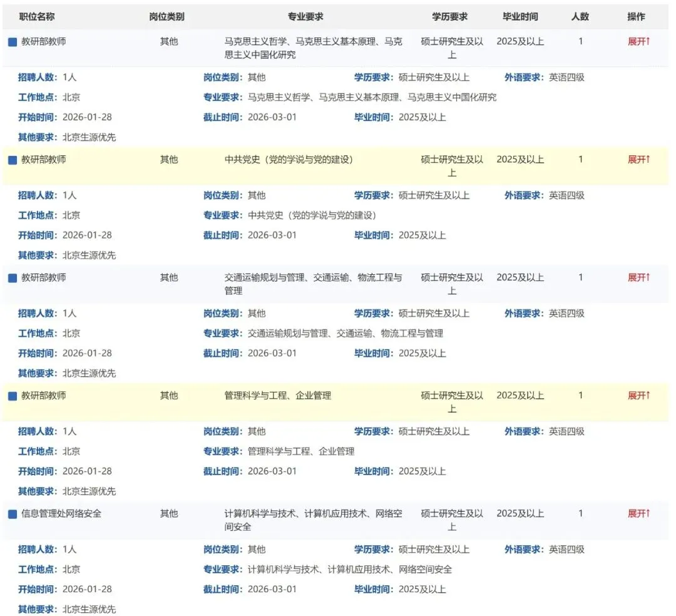
Task: Open 教研部教师 title in the 交通运输规划与管理 row
Action: (44, 277)
